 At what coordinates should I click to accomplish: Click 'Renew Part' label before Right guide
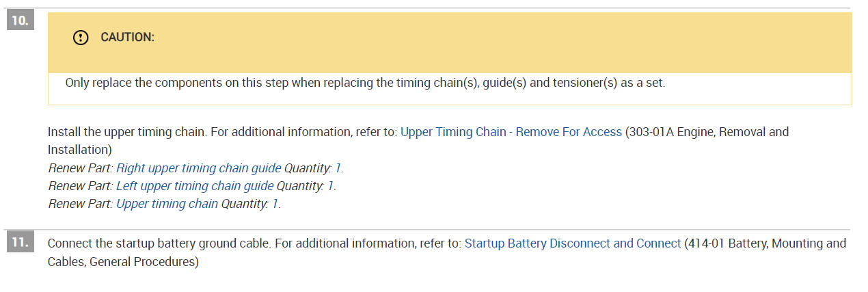[x=80, y=168]
